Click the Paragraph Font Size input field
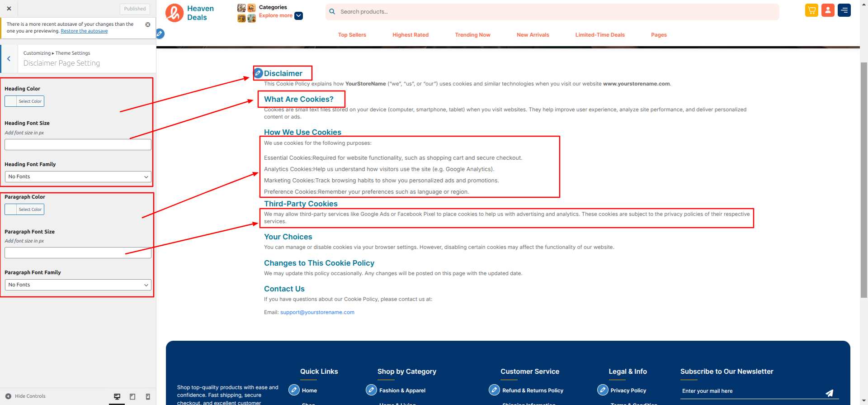This screenshot has height=405, width=868. coord(78,253)
